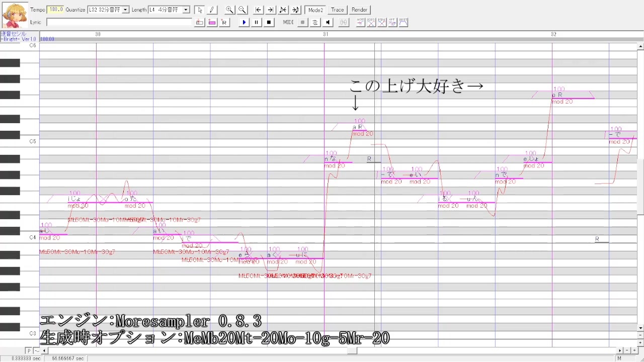The height and width of the screenshot is (362, 644).
Task: Open the Quantize dropdown
Action: pos(108,10)
